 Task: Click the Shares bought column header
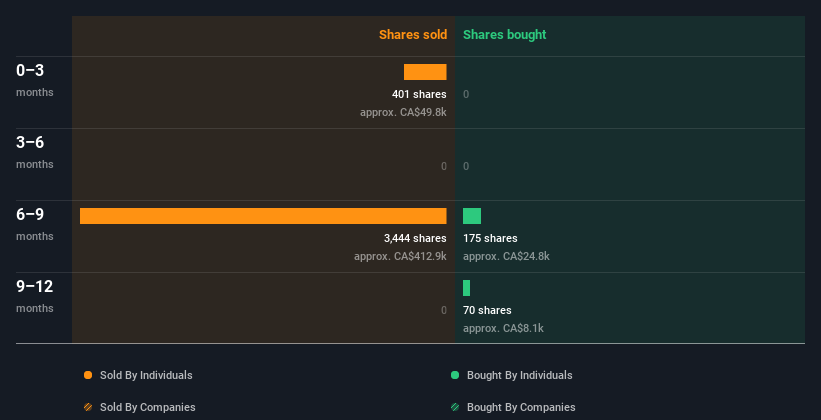point(505,35)
